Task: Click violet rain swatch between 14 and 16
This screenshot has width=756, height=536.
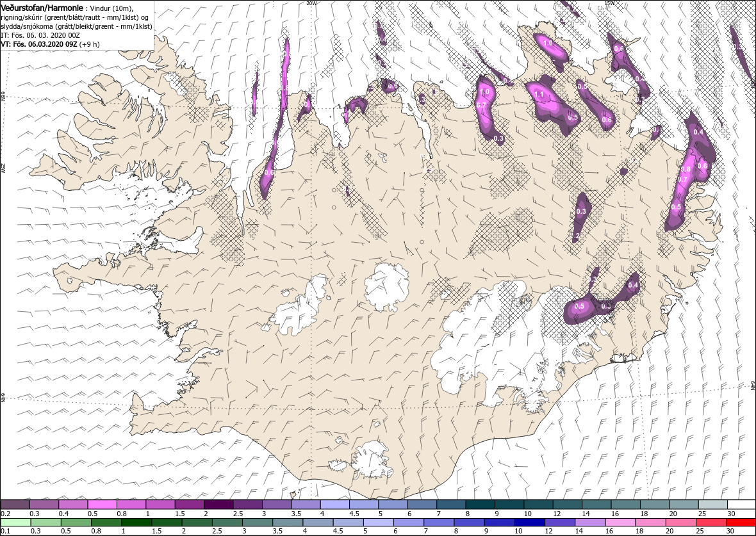Action: point(589,523)
